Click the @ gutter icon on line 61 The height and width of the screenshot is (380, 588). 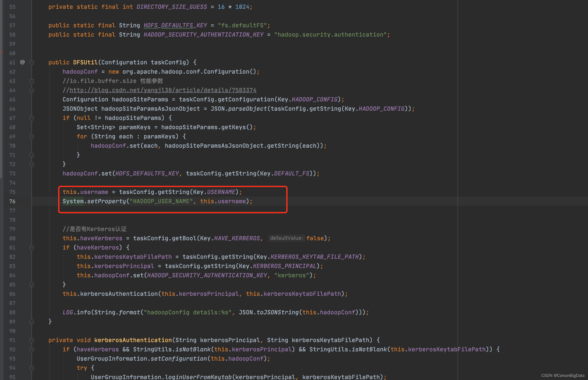[22, 62]
